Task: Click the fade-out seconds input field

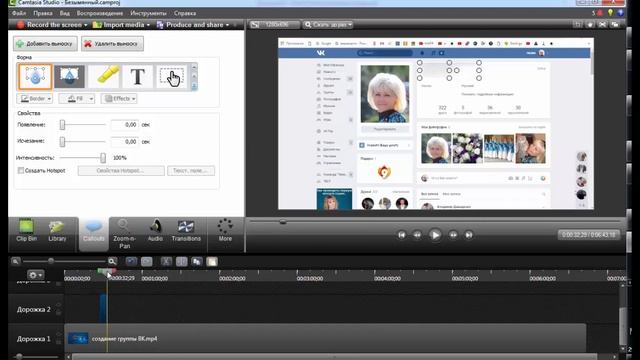Action: 124,142
